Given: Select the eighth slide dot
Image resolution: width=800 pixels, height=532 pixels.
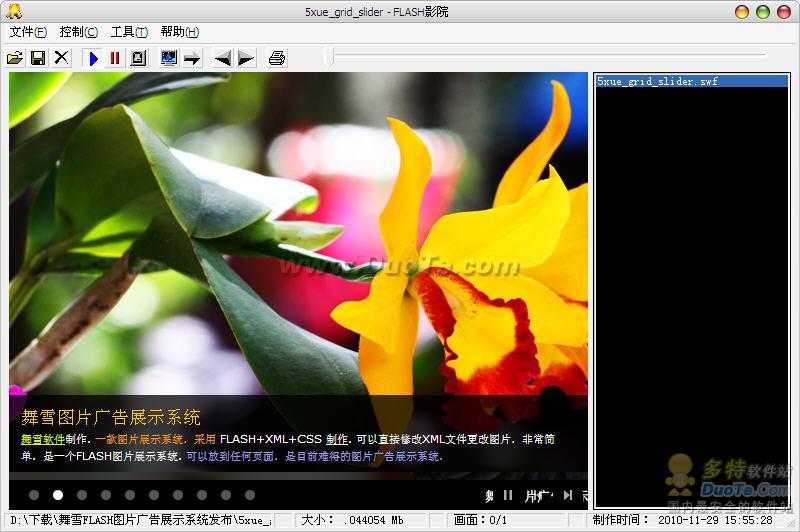Looking at the screenshot, I should (x=202, y=495).
